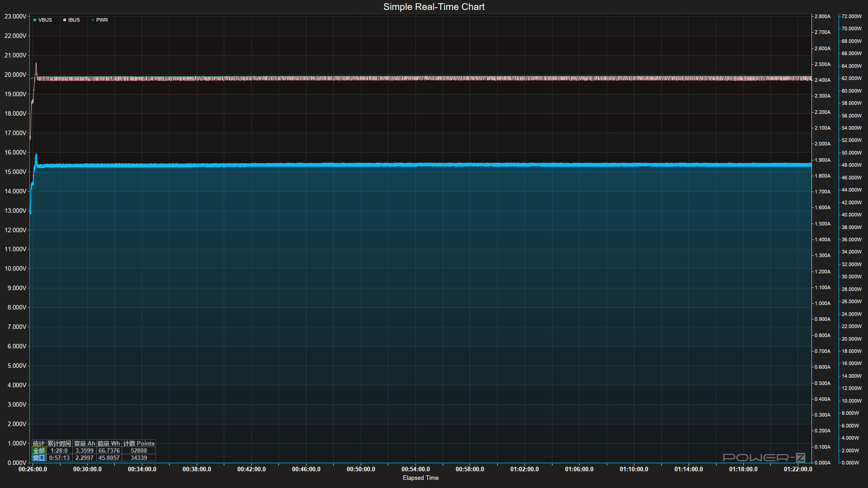
Task: Select the green 全部 statistics row header
Action: click(x=39, y=450)
